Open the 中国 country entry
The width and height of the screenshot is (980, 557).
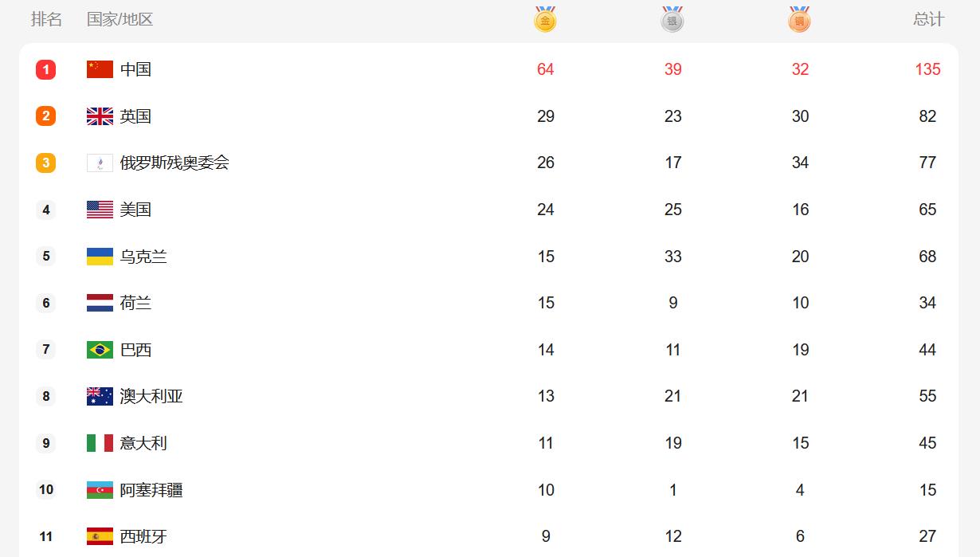click(x=135, y=69)
